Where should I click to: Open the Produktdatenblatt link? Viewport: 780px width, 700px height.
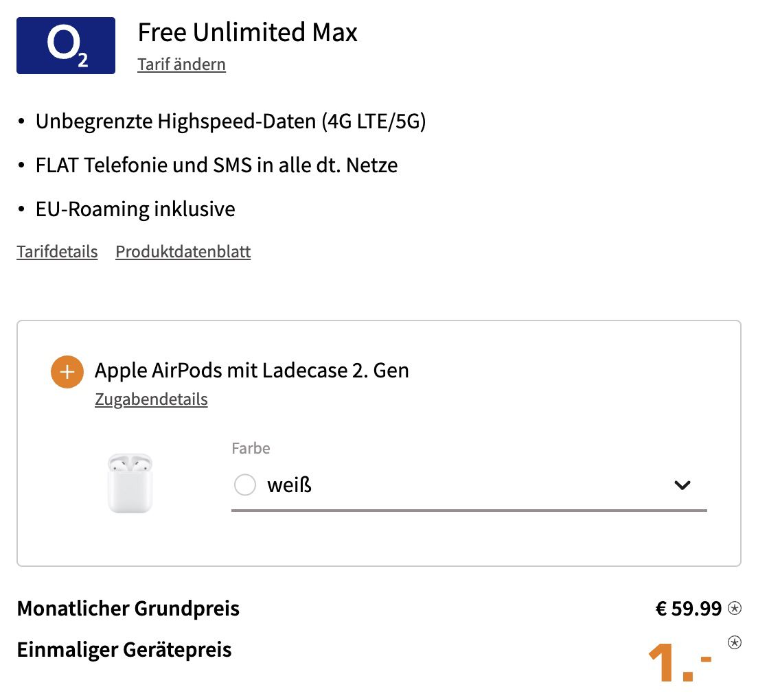click(183, 252)
